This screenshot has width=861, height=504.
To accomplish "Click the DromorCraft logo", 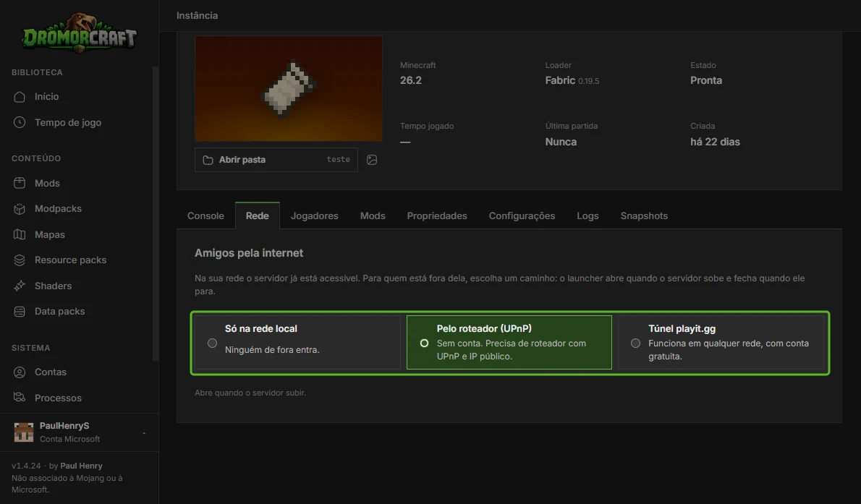I will pyautogui.click(x=79, y=34).
